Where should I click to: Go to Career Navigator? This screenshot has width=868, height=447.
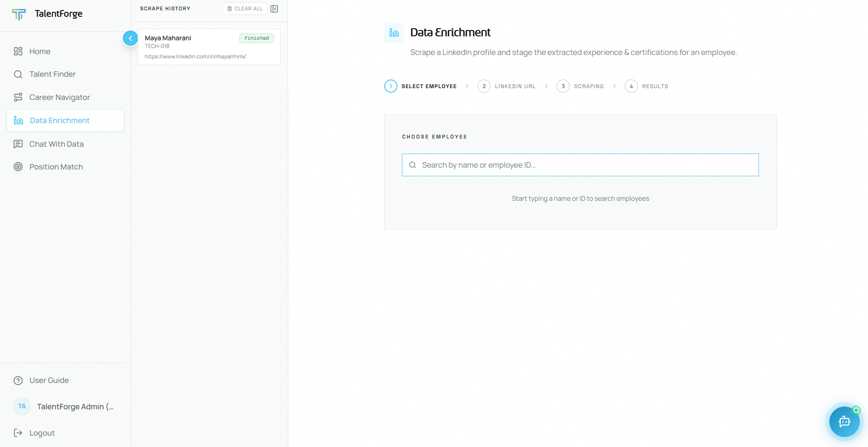coord(60,97)
